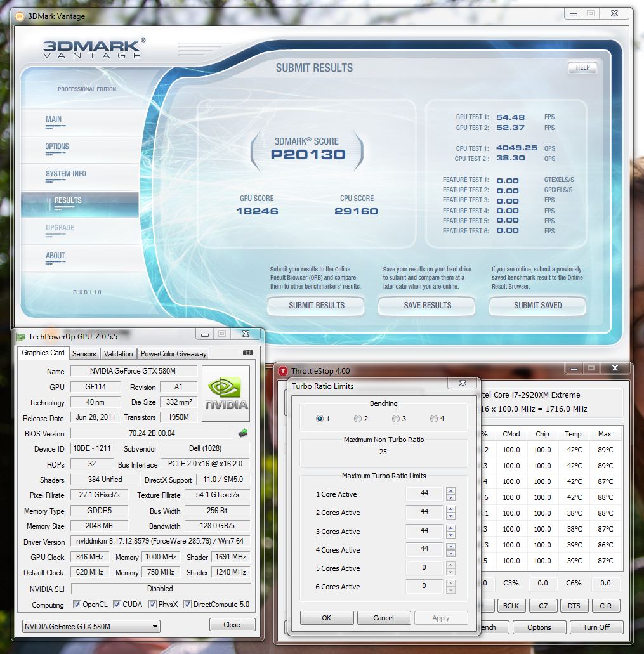The height and width of the screenshot is (654, 644).
Task: Toggle the DirectCompute 5.0 checkbox
Action: click(x=188, y=604)
